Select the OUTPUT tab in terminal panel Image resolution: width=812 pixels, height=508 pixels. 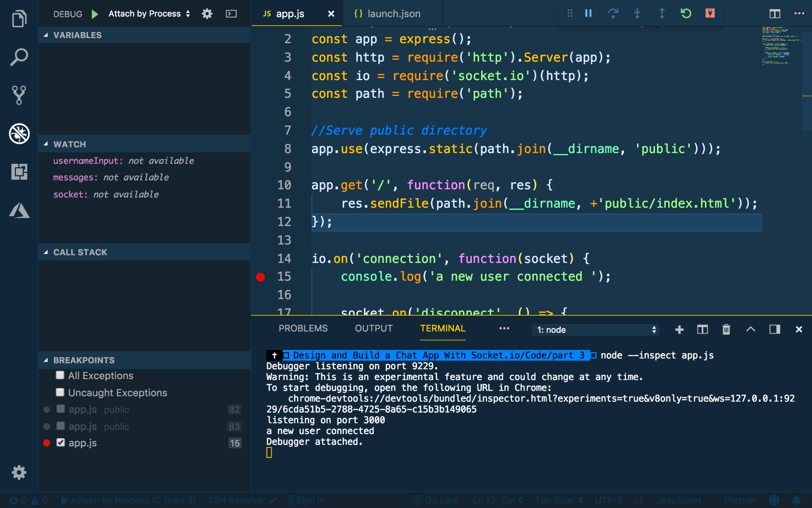click(x=374, y=328)
